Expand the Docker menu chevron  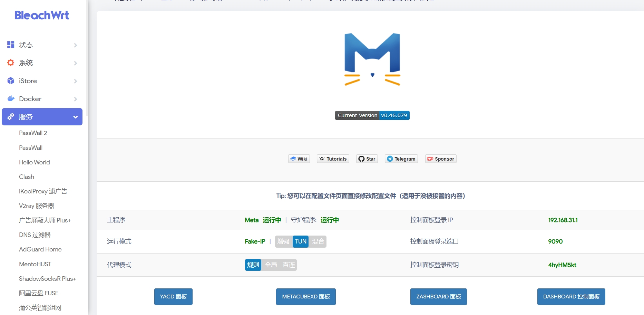click(x=75, y=99)
